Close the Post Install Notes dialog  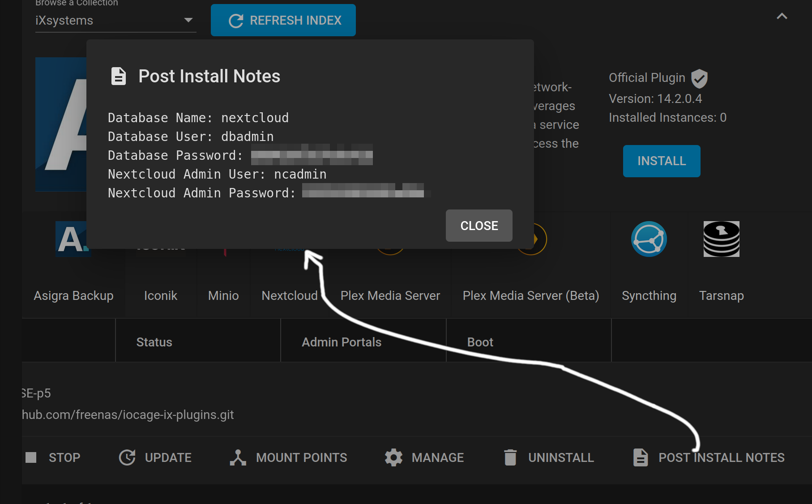pos(479,226)
